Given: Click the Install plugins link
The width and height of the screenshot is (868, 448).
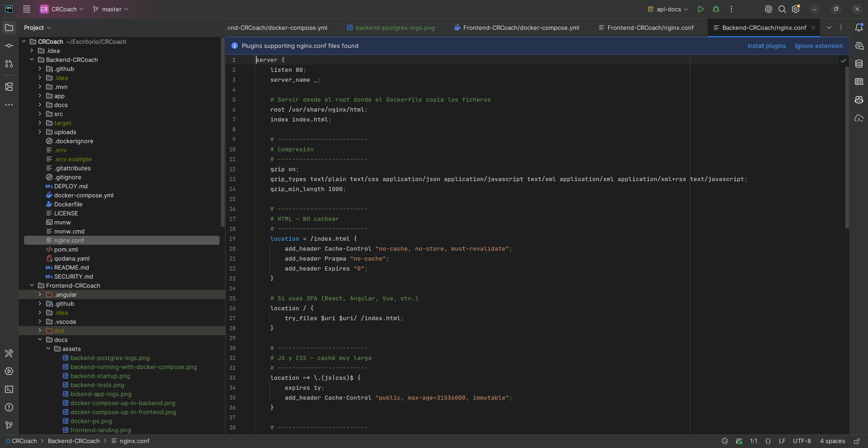Looking at the screenshot, I should pos(767,46).
